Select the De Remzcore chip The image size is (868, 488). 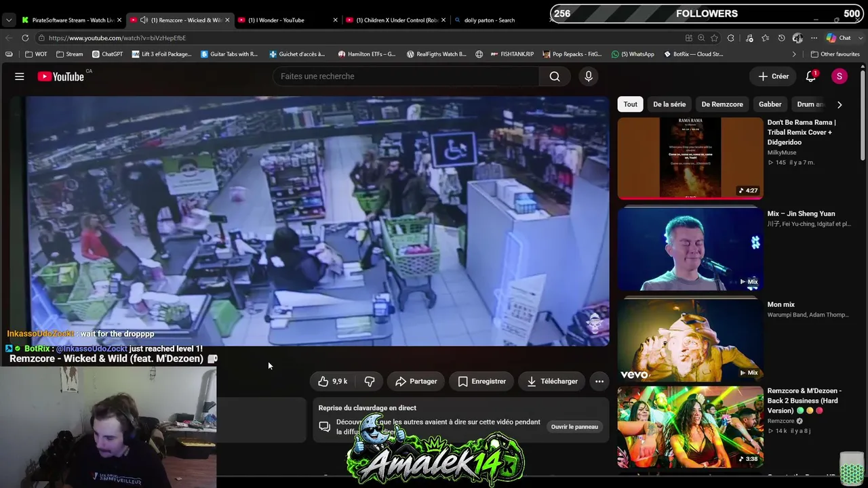(722, 104)
